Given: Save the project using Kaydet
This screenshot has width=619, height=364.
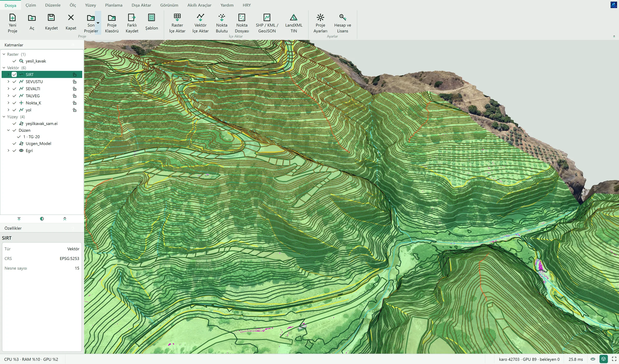Looking at the screenshot, I should pos(51,22).
